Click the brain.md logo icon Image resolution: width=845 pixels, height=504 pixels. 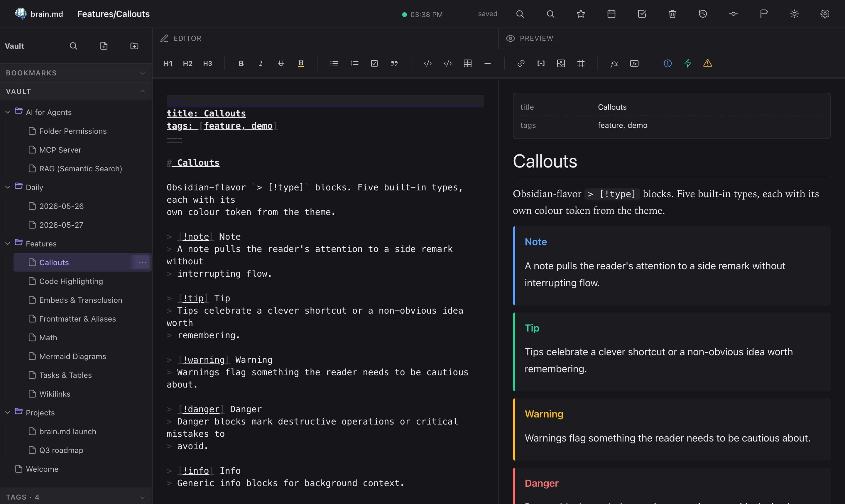click(20, 13)
